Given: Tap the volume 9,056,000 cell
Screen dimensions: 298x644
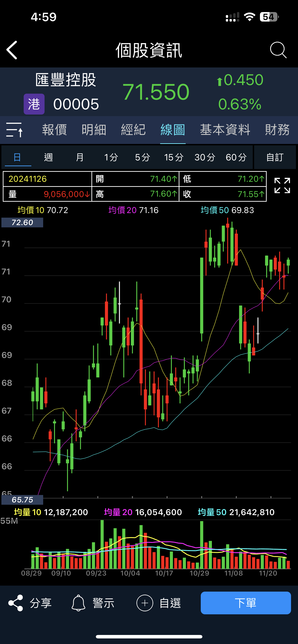Looking at the screenshot, I should tap(47, 194).
